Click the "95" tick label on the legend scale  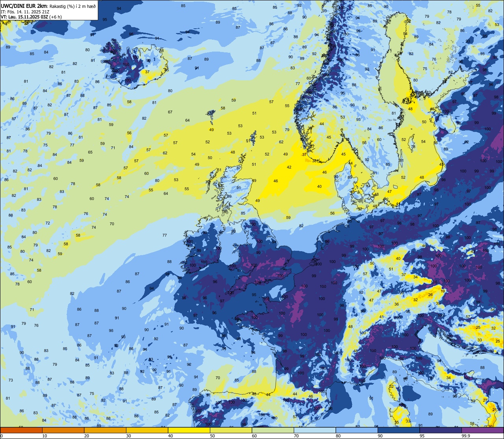tap(422, 436)
